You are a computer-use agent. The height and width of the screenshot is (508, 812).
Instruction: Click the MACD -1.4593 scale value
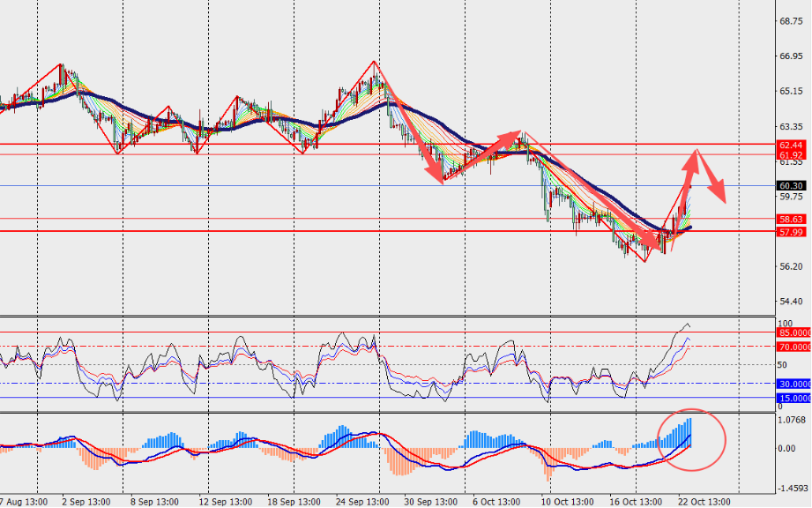coord(793,487)
